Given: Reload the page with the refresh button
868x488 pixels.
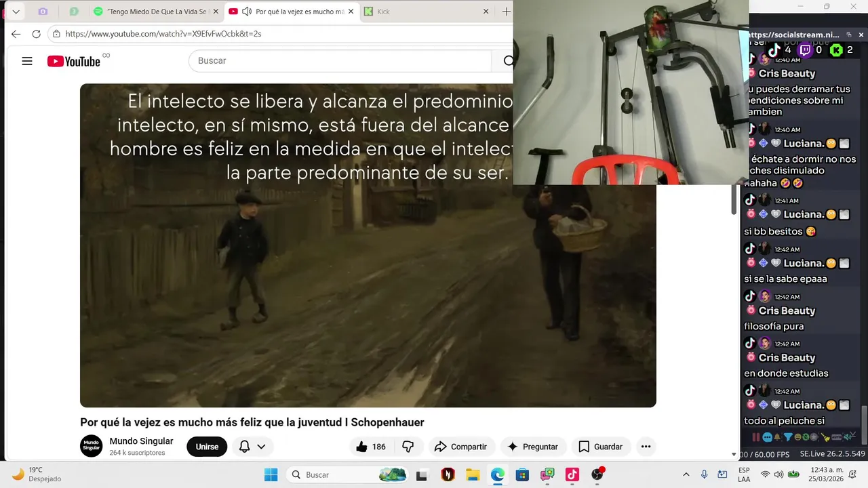Looking at the screenshot, I should click(37, 33).
